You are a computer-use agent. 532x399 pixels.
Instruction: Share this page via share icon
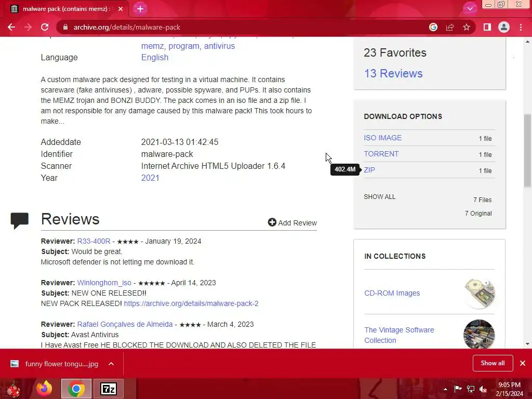pyautogui.click(x=450, y=27)
